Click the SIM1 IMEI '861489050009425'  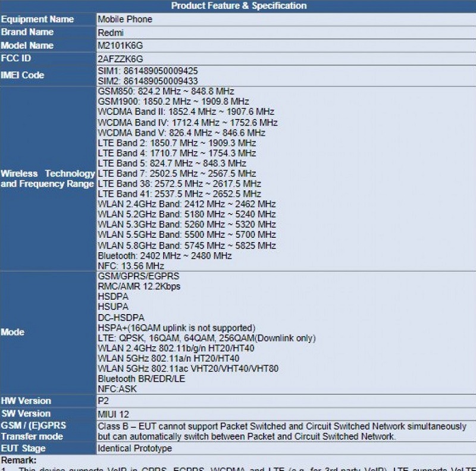tap(161, 71)
